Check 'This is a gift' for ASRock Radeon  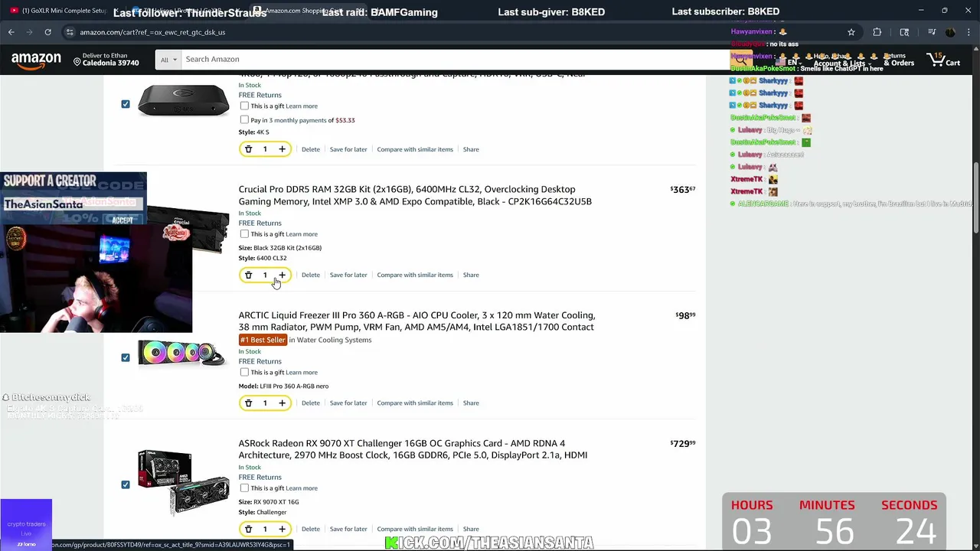tap(244, 488)
